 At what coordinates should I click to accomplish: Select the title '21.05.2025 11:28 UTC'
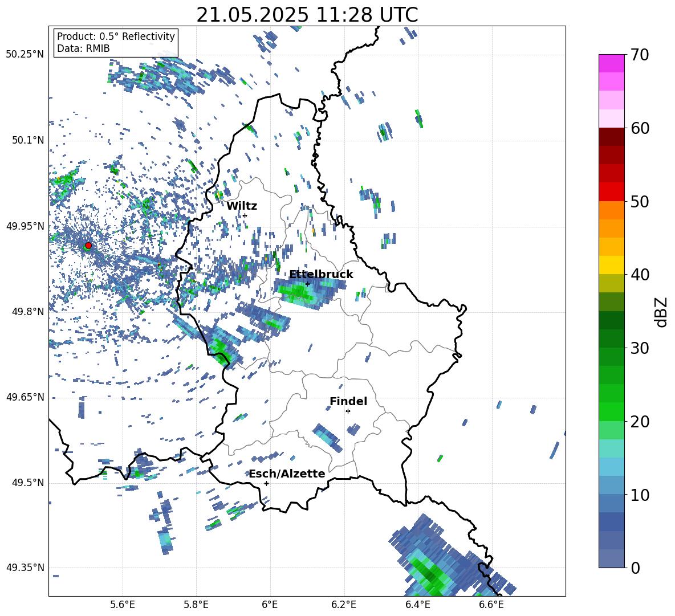pos(307,15)
